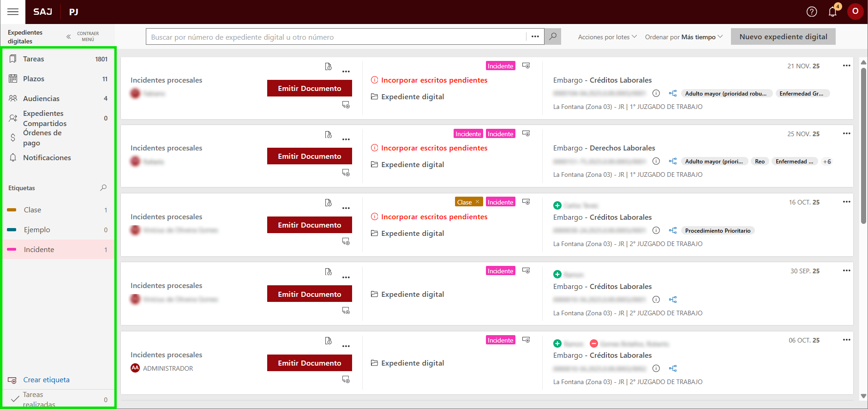Open the hamburger main menu
Image resolution: width=868 pixels, height=409 pixels.
[x=13, y=12]
